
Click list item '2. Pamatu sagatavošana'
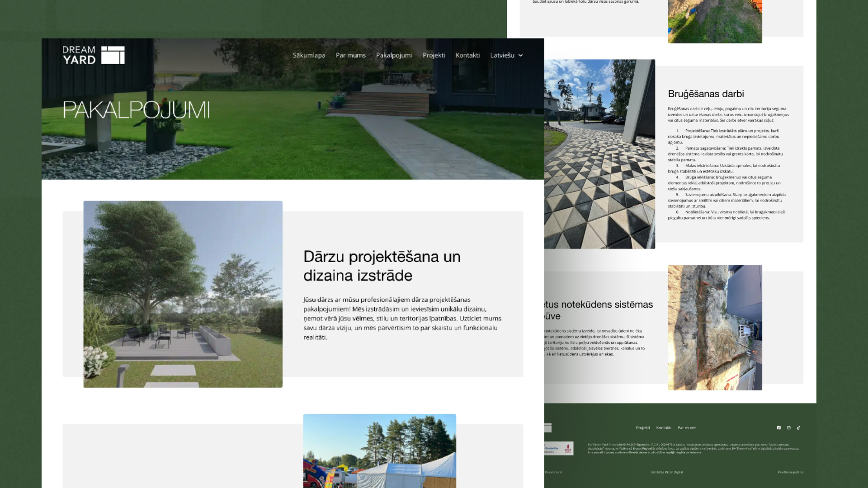click(x=726, y=154)
